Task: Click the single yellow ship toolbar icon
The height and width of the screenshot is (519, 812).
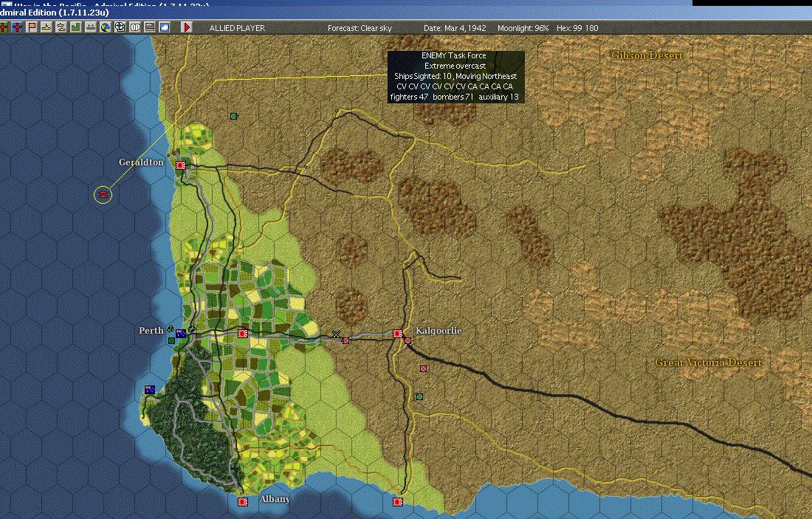Action: click(x=47, y=27)
